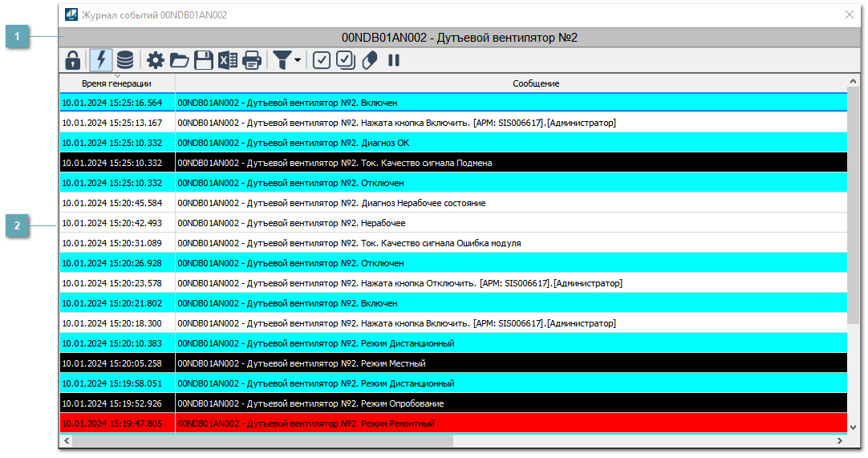This screenshot has height=458, width=868.
Task: Acknowledge selected event with single checkmark icon
Action: point(322,60)
